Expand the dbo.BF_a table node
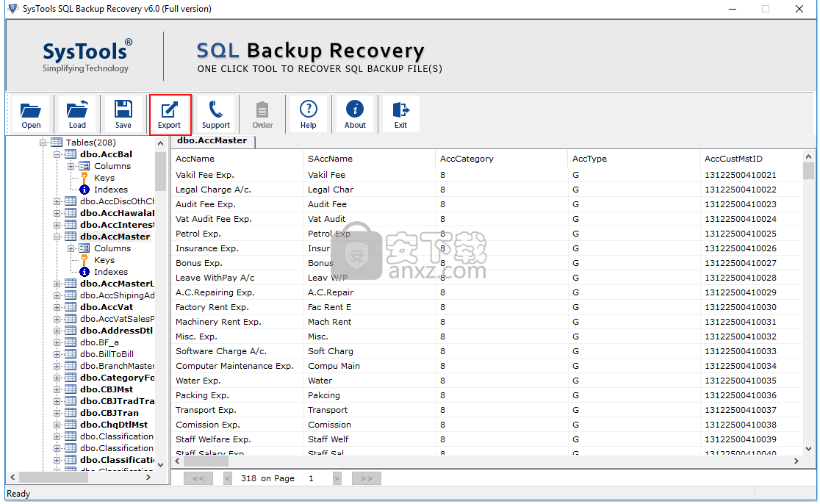The image size is (820, 504). [x=57, y=342]
